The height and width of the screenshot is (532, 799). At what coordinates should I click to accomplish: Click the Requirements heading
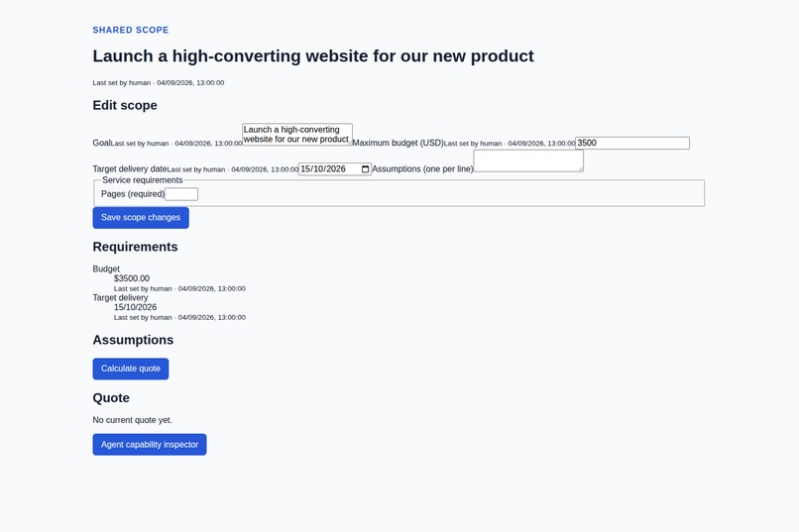(135, 247)
